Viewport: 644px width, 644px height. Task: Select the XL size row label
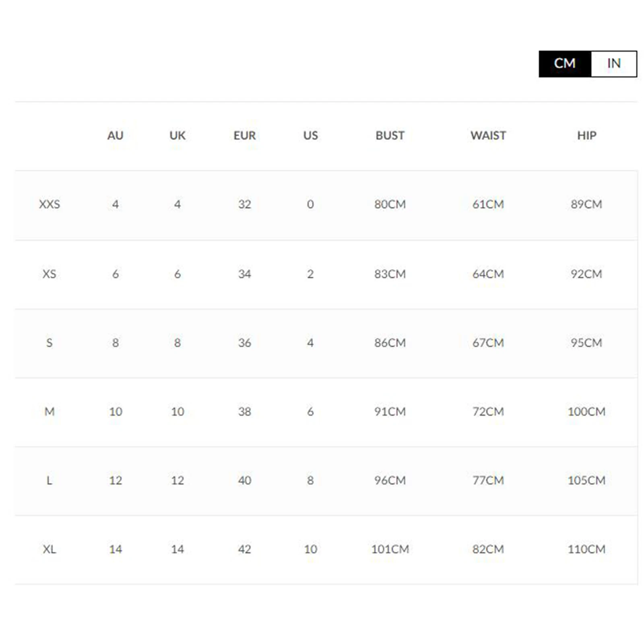click(x=49, y=549)
